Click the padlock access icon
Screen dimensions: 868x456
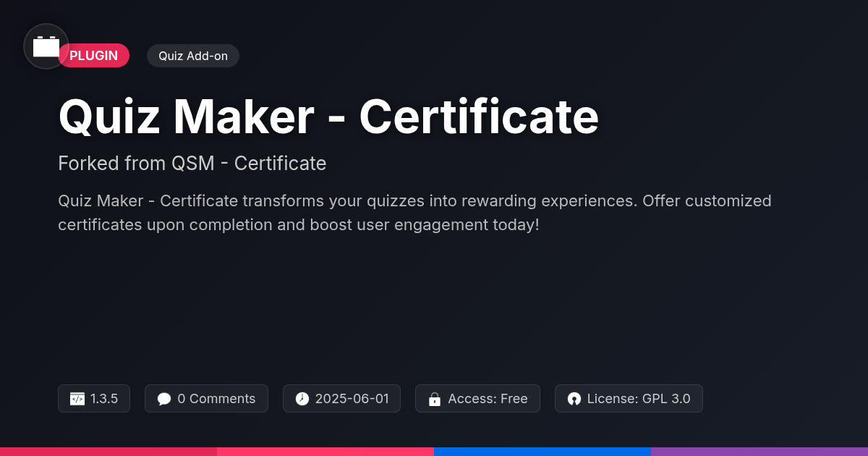(x=435, y=399)
